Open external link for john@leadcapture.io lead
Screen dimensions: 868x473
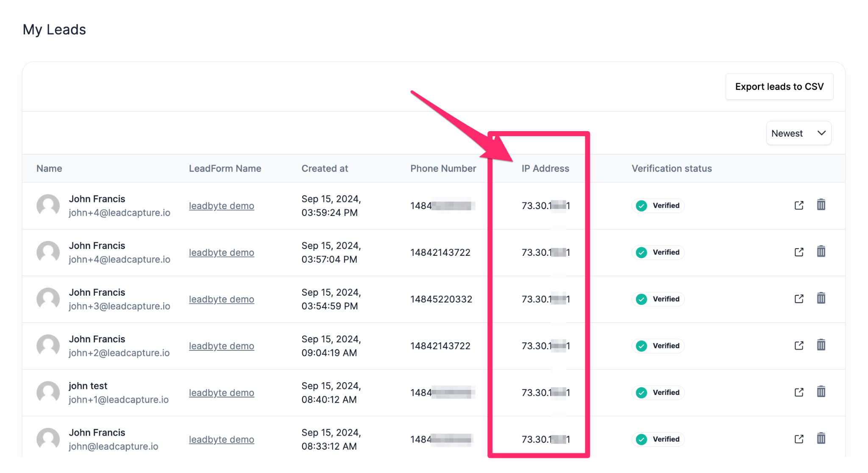coord(799,439)
